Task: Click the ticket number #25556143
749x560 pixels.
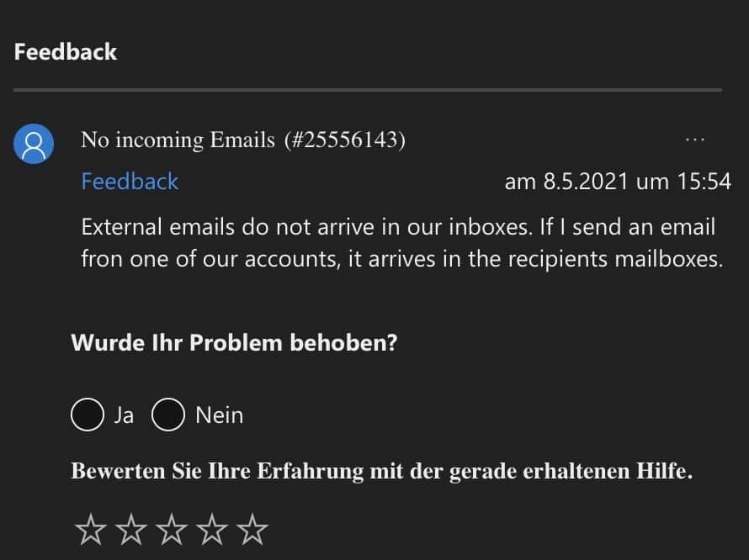Action: pos(344,140)
